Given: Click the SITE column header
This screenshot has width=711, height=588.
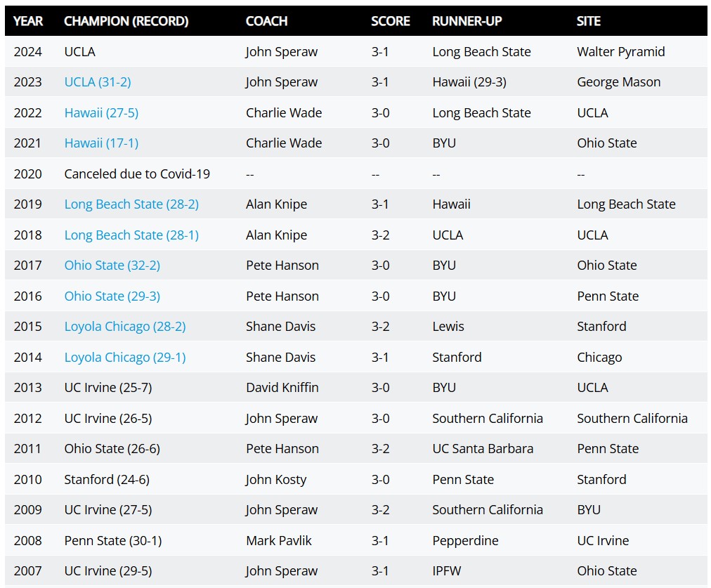Looking at the screenshot, I should (x=589, y=21).
